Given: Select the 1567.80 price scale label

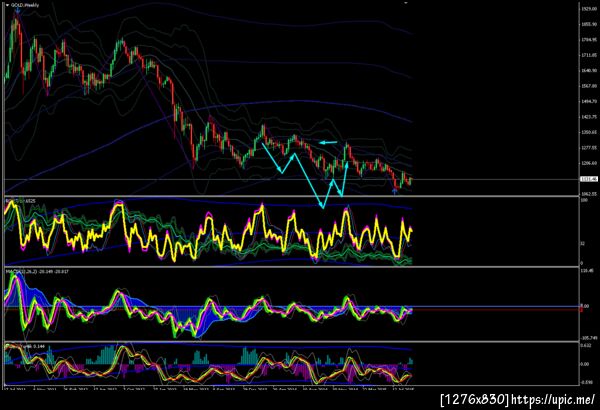Looking at the screenshot, I should [589, 86].
